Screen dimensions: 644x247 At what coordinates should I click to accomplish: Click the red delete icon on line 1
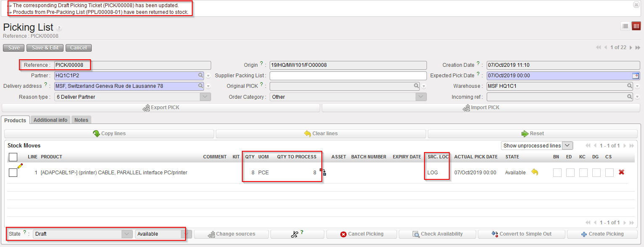pos(621,172)
